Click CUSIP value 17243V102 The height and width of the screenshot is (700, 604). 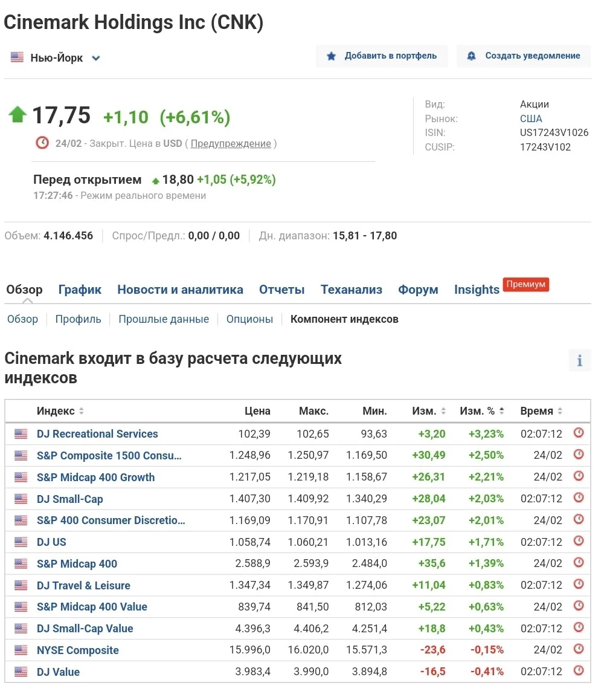(x=545, y=147)
